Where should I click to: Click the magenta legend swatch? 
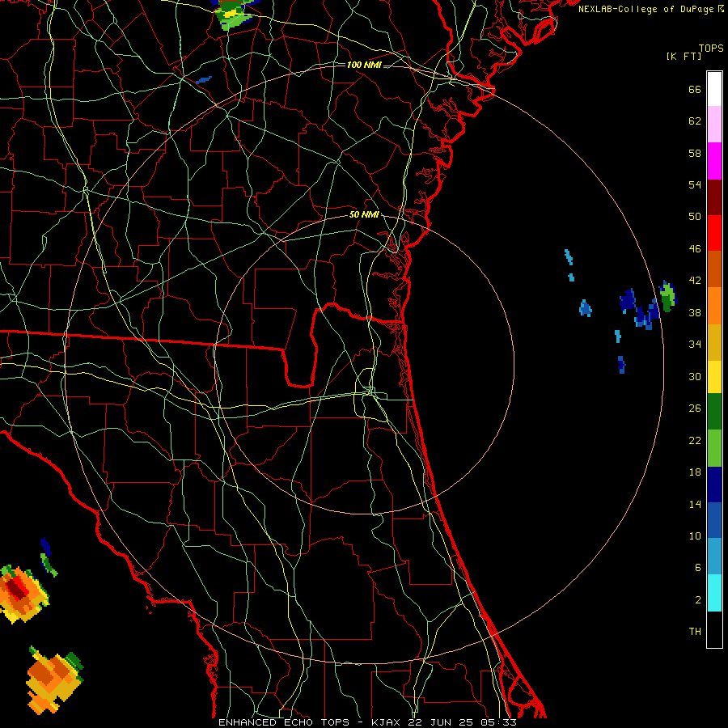pos(714,161)
